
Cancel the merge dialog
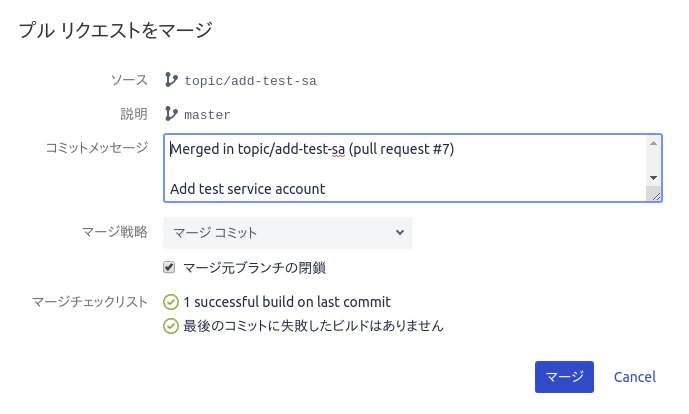coord(635,377)
